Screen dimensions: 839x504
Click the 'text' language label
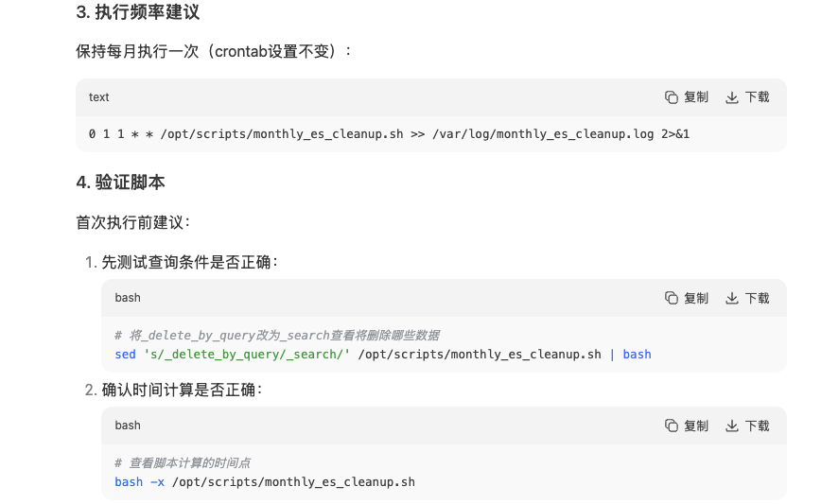pyautogui.click(x=99, y=97)
